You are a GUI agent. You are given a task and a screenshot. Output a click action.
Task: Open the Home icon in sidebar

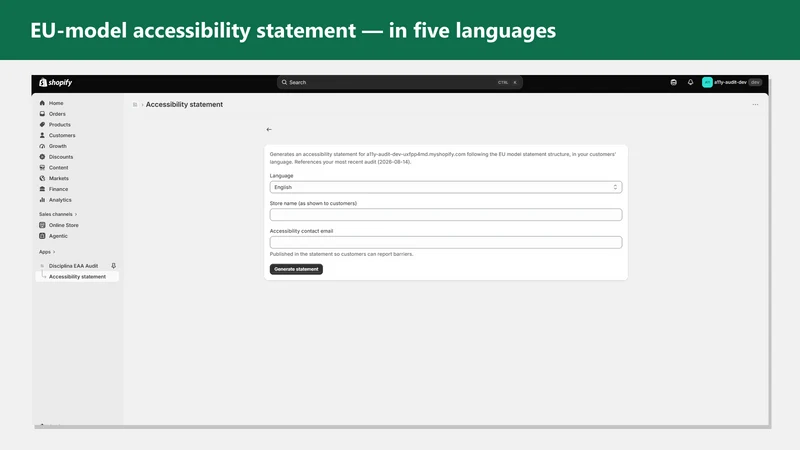[42, 103]
